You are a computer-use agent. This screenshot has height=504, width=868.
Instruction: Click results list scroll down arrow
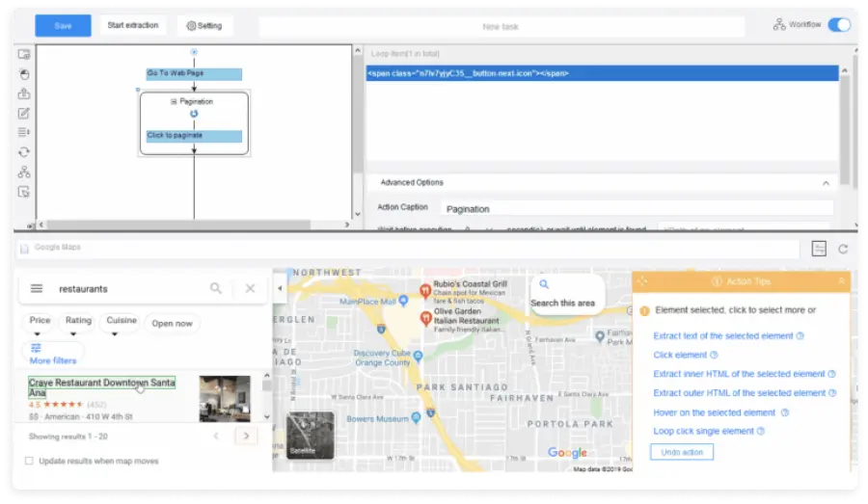(267, 417)
